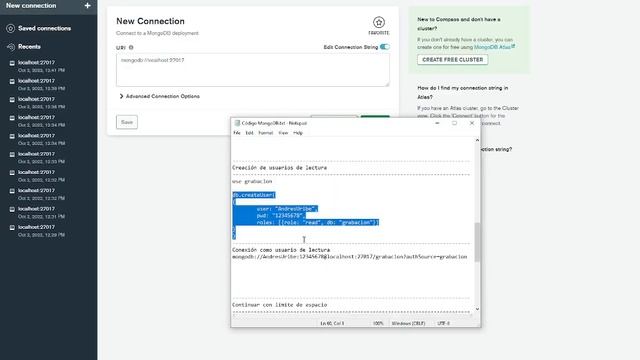Image resolution: width=640 pixels, height=360 pixels.
Task: Click the Notepad document icon in title bar
Action: (237, 123)
